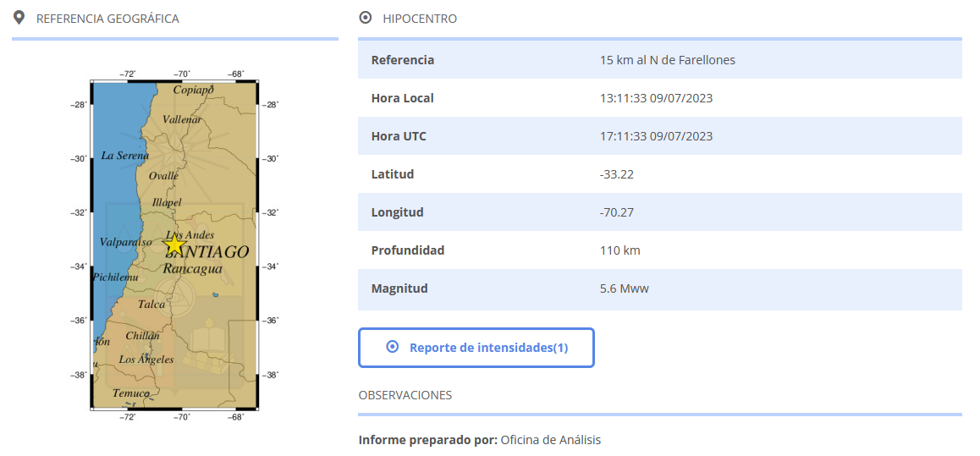Click La Serena on the map
This screenshot has height=456, width=980.
124,156
